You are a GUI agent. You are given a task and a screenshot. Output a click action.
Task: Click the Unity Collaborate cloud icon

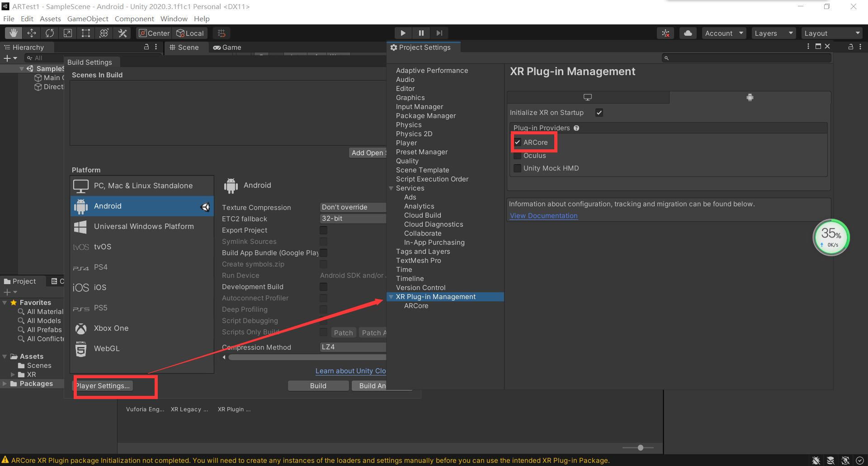click(x=688, y=33)
